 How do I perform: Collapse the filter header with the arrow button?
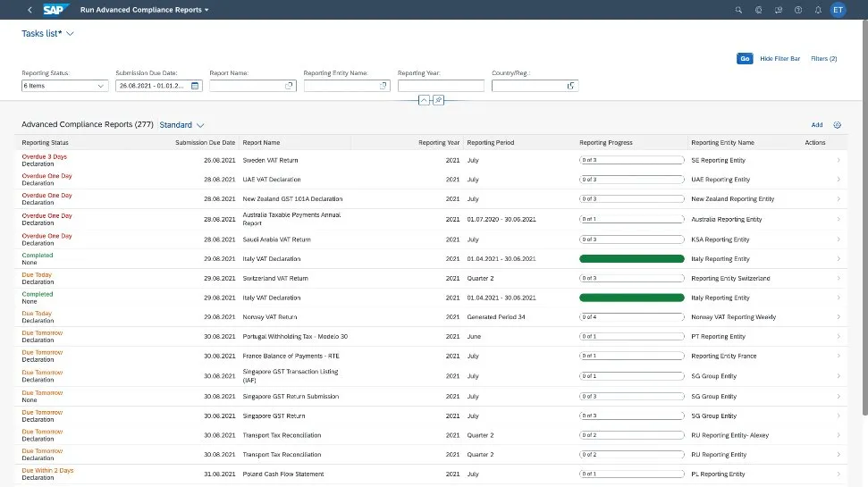425,100
